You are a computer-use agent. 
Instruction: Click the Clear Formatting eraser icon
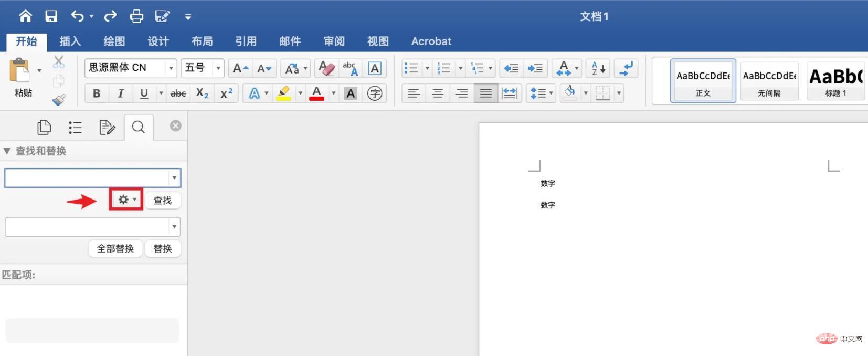pyautogui.click(x=326, y=68)
